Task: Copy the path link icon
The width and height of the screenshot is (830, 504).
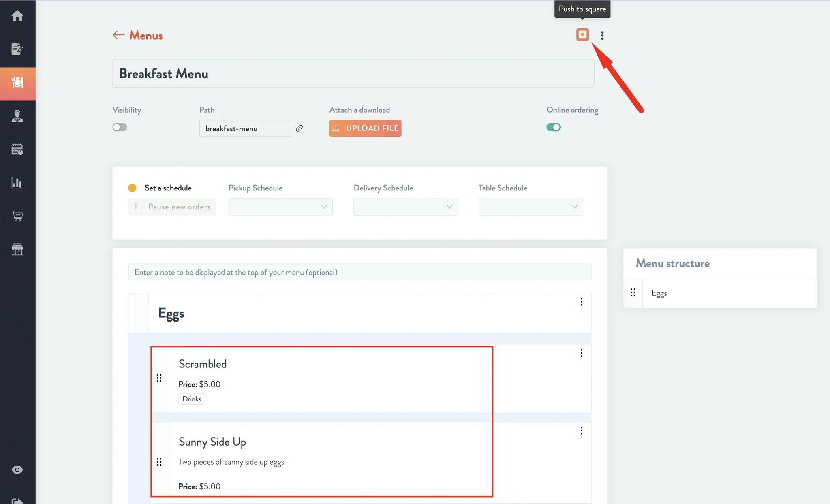Action: tap(299, 128)
